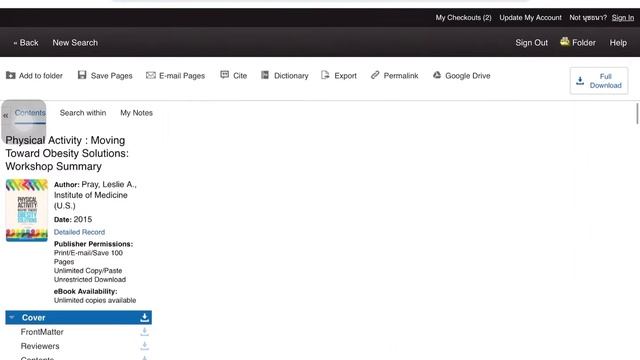This screenshot has height=360, width=640.
Task: Click the text 'Unlimited copies available'
Action: (x=95, y=300)
